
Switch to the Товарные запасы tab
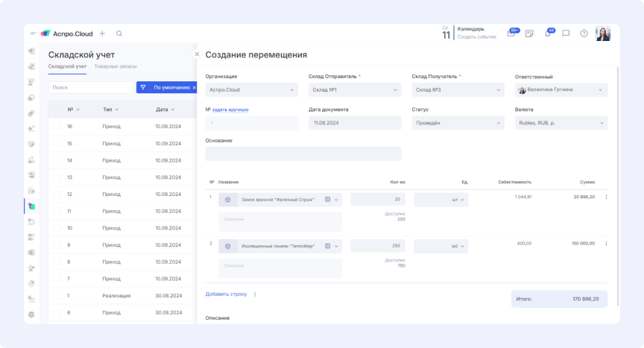pos(116,67)
